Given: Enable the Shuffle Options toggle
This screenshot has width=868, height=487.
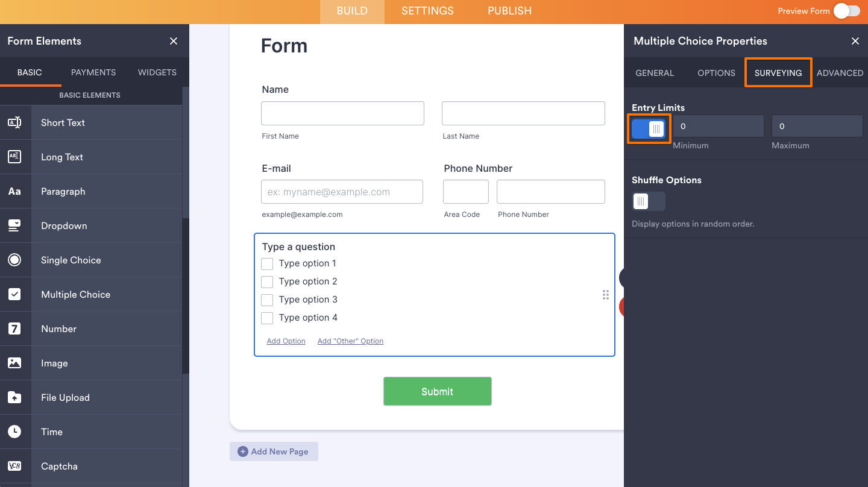Looking at the screenshot, I should click(647, 201).
